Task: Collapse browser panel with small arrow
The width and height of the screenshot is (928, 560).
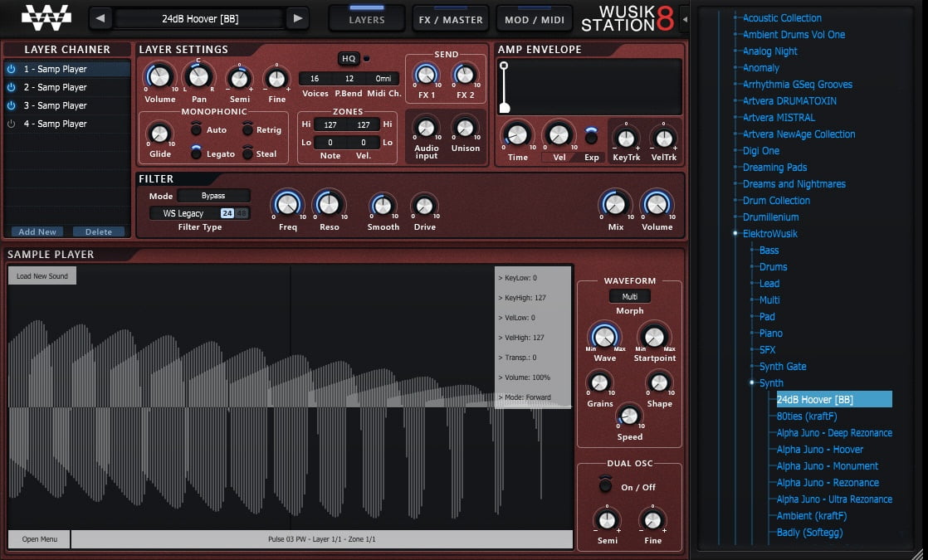Action: pos(685,19)
